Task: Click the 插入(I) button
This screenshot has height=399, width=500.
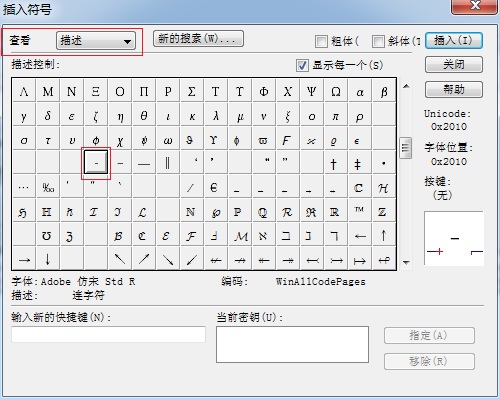Action: [454, 40]
